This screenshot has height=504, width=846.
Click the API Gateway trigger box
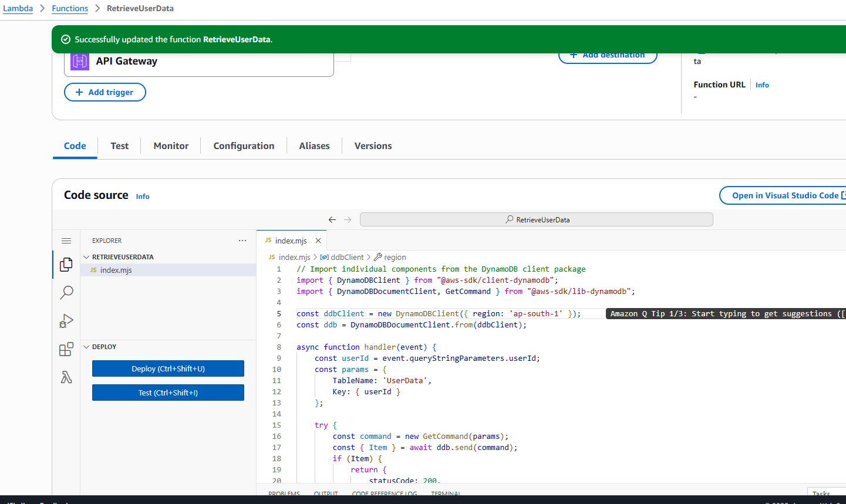[199, 63]
